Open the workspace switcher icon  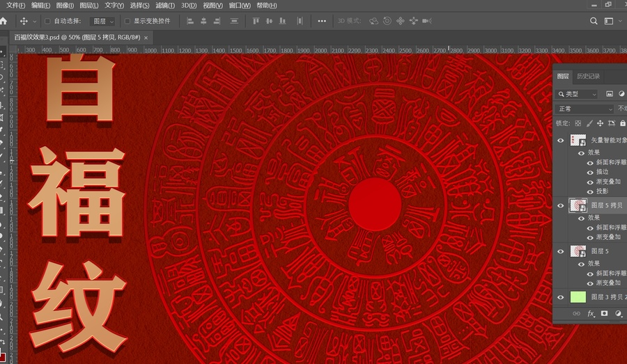tap(609, 21)
